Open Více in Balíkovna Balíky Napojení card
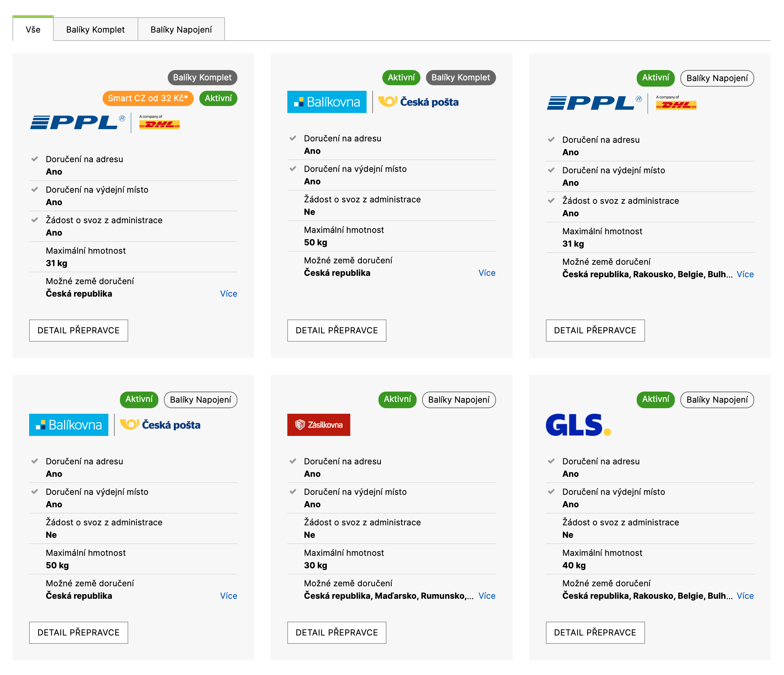Screen dimensions: 784x675 228,596
